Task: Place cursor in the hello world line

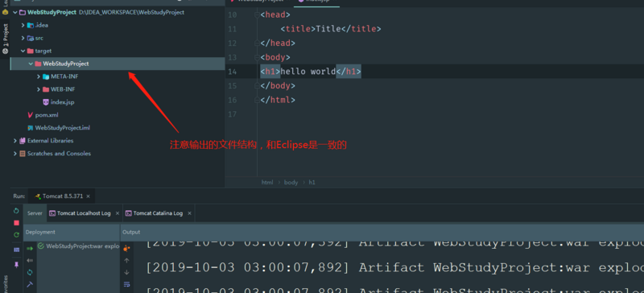Action: pos(435,72)
